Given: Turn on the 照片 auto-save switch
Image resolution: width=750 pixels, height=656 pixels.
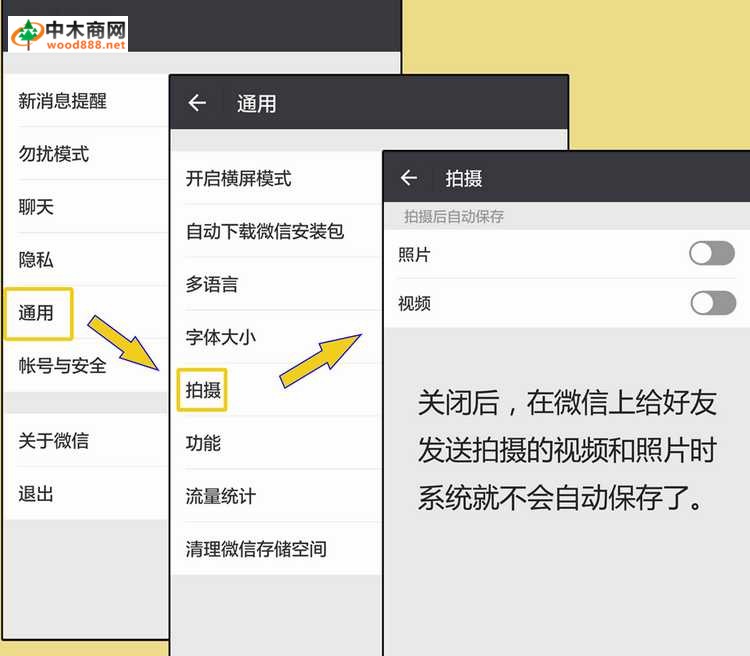Looking at the screenshot, I should (x=712, y=253).
